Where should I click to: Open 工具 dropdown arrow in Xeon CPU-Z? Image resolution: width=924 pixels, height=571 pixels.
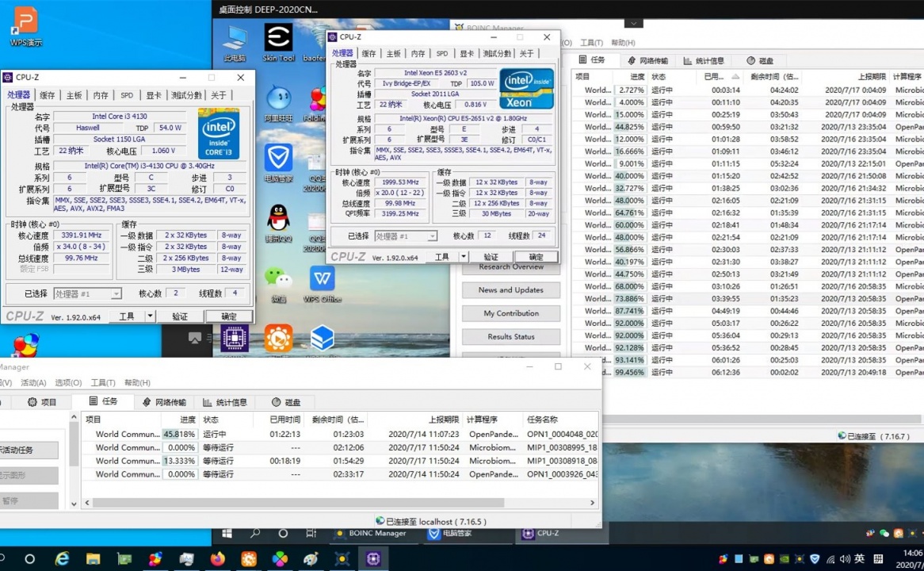pyautogui.click(x=464, y=257)
